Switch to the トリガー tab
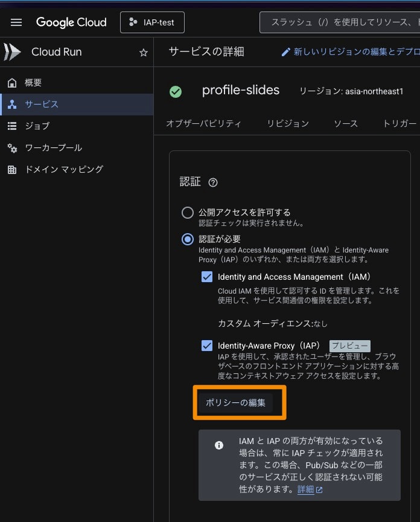This screenshot has height=522, width=420. [399, 123]
